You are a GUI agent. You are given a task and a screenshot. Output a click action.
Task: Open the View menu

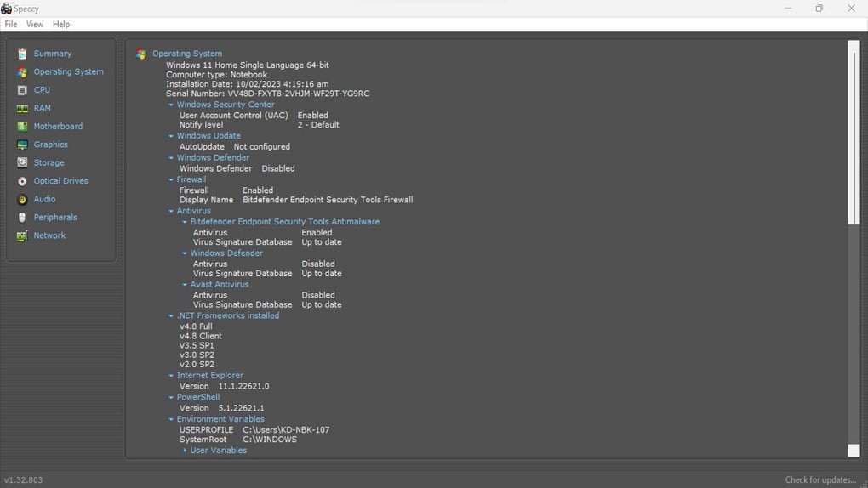coord(34,25)
